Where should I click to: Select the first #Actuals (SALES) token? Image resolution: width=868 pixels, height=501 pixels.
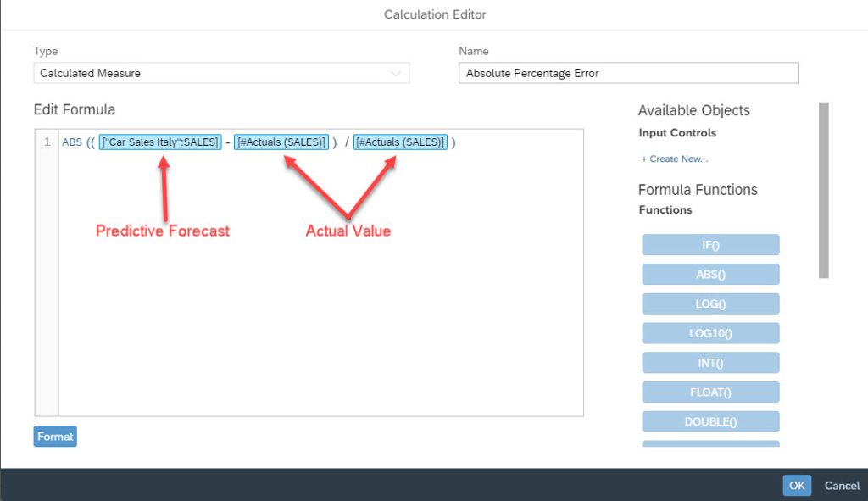281,142
